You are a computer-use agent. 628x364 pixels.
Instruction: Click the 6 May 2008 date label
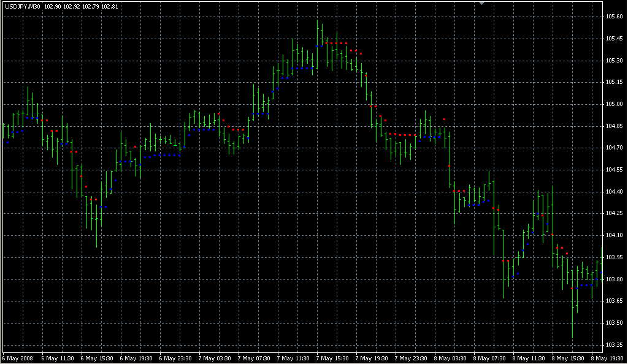(x=17, y=358)
